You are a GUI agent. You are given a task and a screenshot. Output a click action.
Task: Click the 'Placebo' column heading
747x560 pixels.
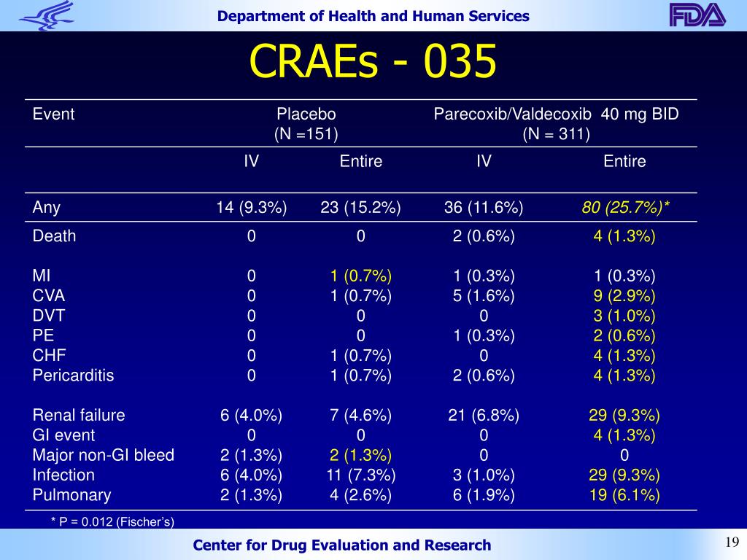tap(306, 114)
